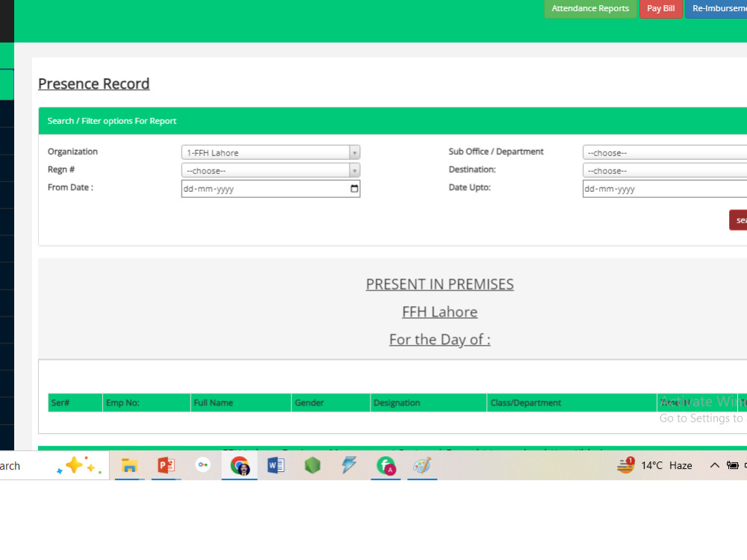Expand the Regn # dropdown
The width and height of the screenshot is (747, 560).
(x=270, y=170)
